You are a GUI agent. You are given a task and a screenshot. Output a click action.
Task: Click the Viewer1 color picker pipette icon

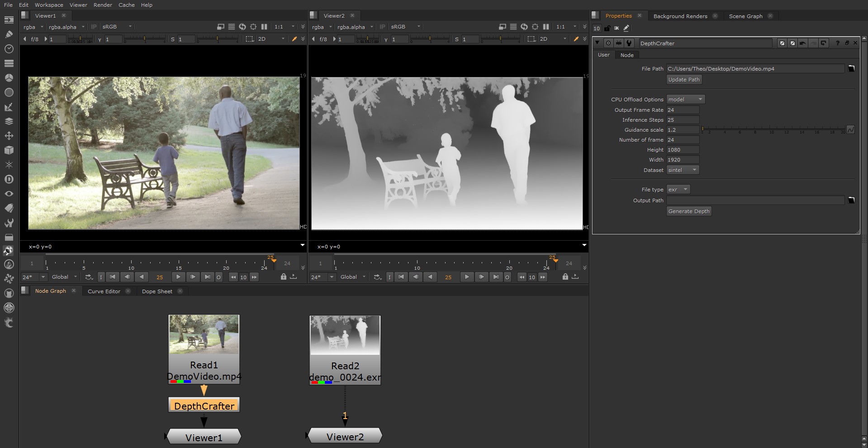pos(294,39)
